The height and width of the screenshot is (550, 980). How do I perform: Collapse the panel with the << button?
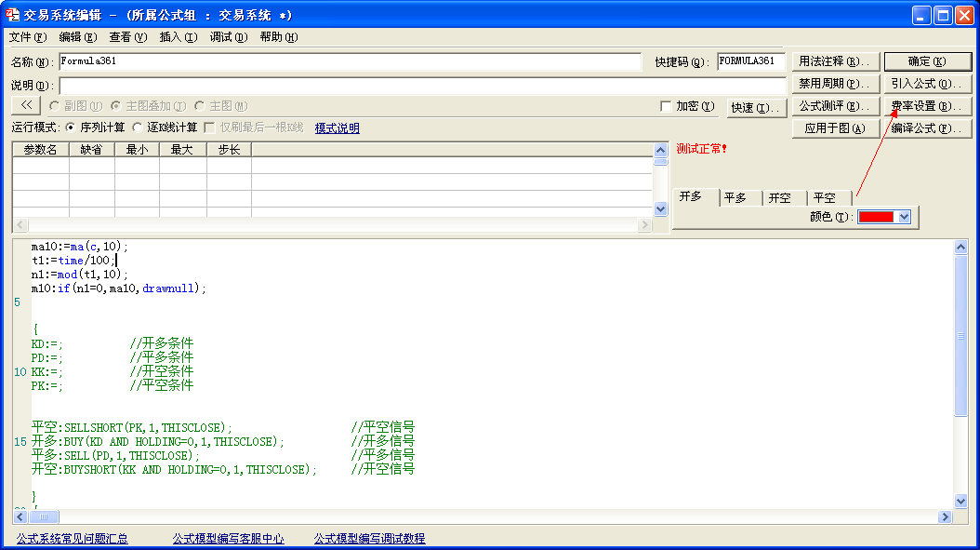point(26,106)
